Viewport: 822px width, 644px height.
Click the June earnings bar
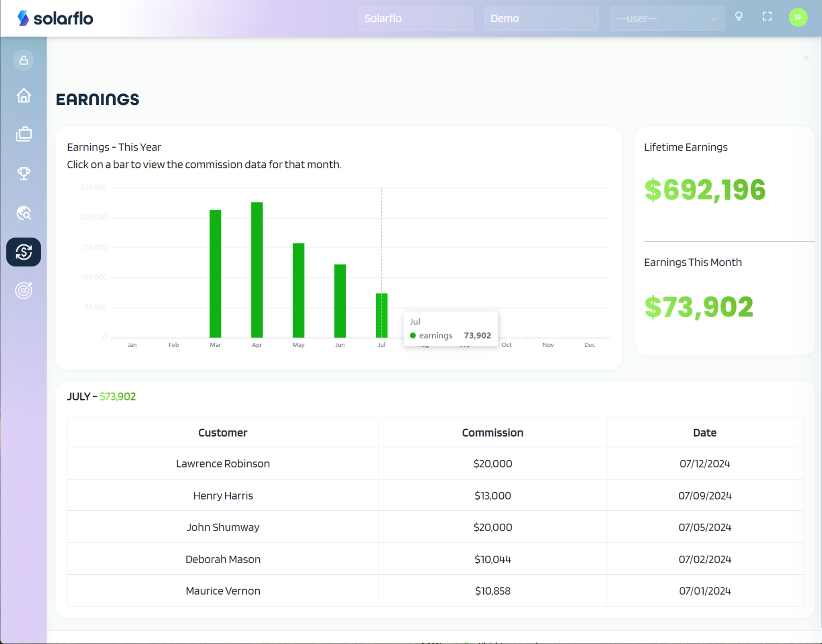(x=340, y=301)
